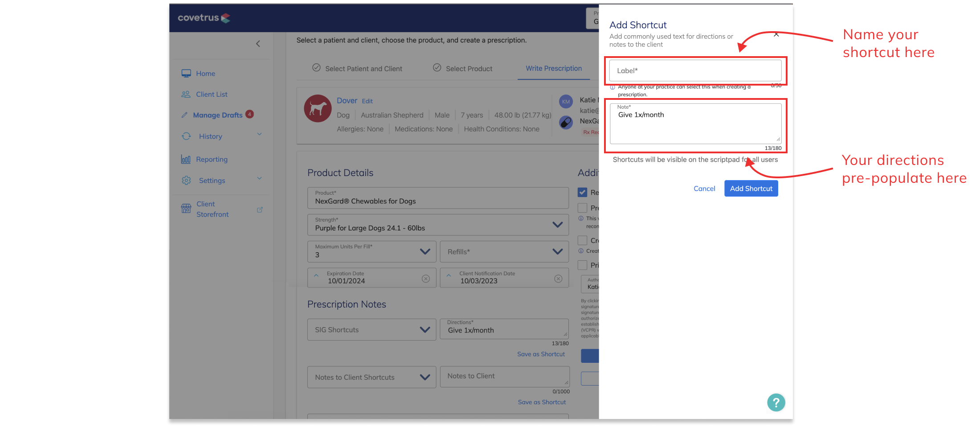Click inside the Label input field
Image resolution: width=980 pixels, height=427 pixels.
coord(695,70)
